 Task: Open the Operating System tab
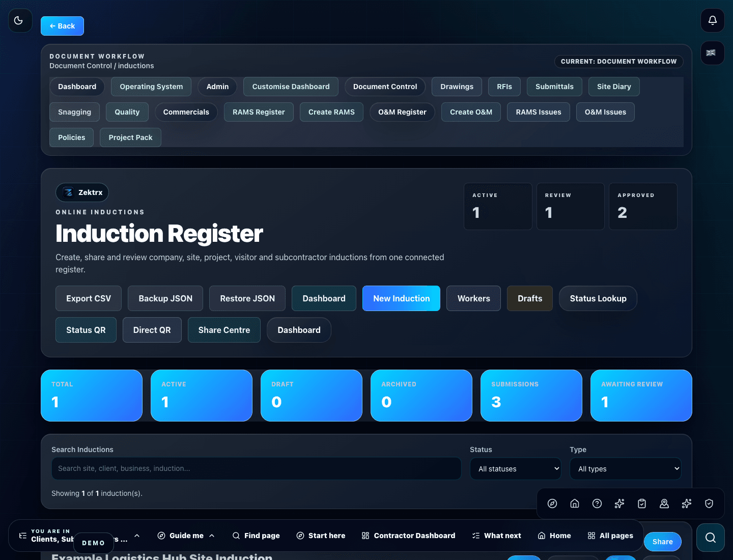[151, 87]
